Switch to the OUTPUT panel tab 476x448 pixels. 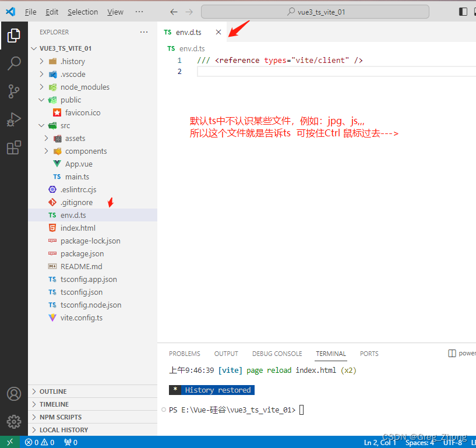pyautogui.click(x=226, y=354)
